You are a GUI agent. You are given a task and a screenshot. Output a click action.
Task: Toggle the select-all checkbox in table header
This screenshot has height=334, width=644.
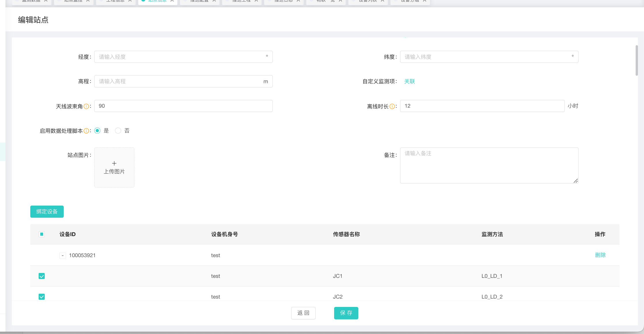click(42, 234)
